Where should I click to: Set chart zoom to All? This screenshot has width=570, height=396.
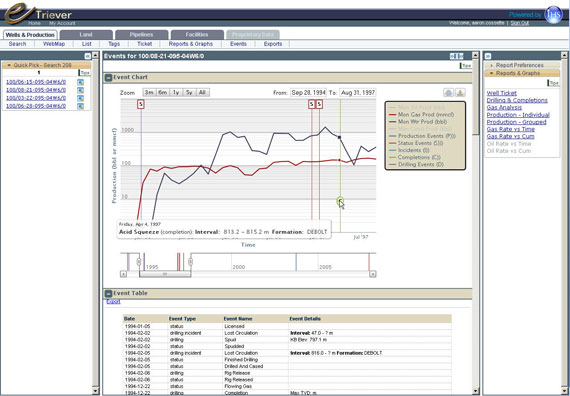(202, 92)
